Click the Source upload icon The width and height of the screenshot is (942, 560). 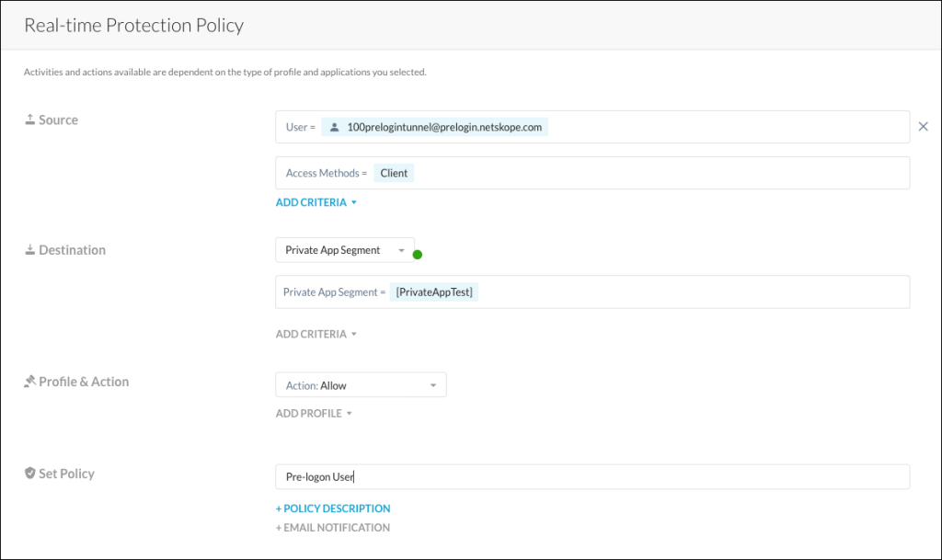(x=29, y=120)
